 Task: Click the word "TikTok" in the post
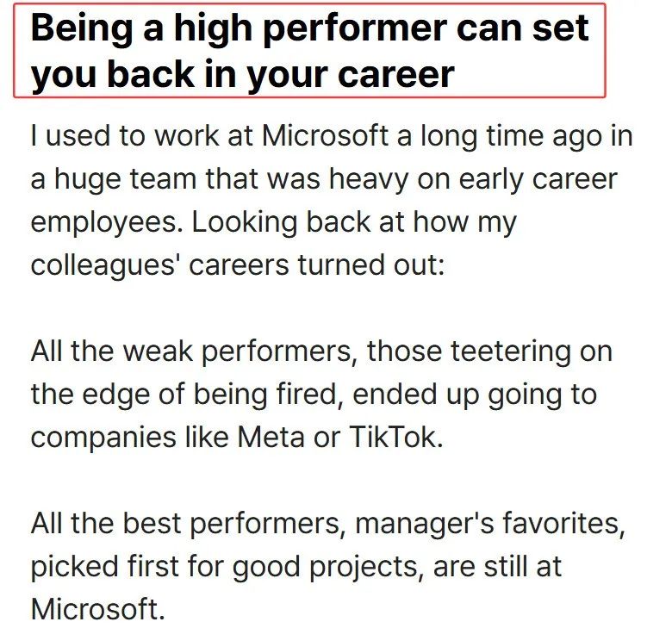[x=395, y=437]
